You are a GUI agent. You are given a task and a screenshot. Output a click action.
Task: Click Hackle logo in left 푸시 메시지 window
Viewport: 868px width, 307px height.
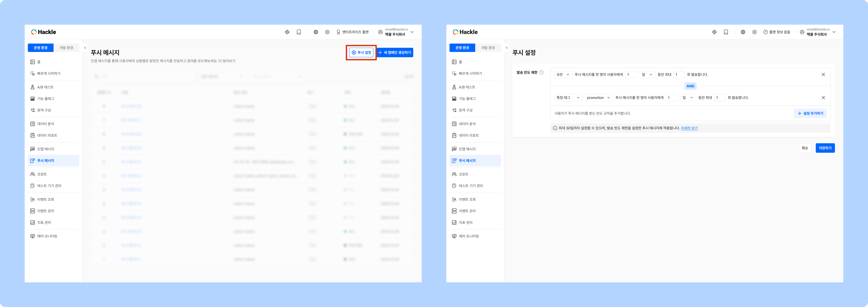pyautogui.click(x=43, y=32)
